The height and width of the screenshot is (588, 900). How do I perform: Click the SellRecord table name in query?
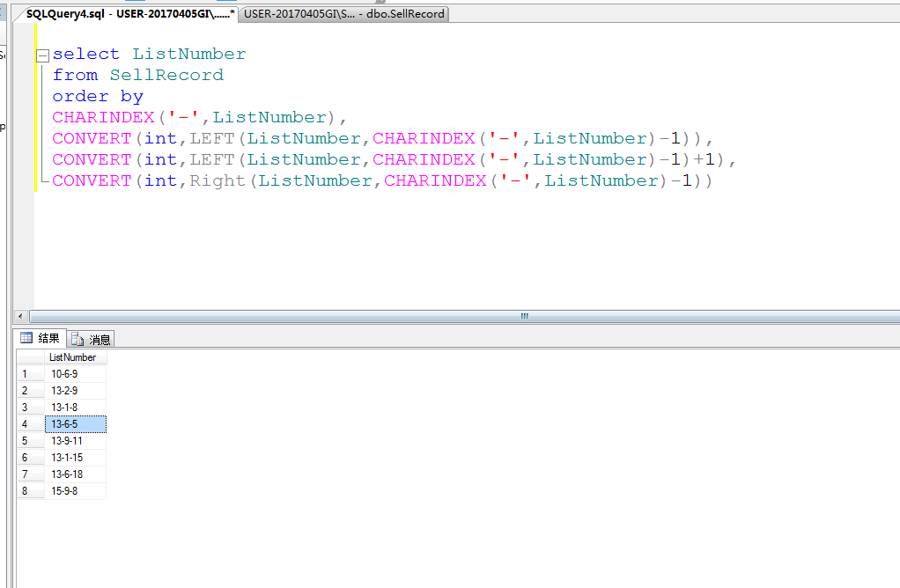pyautogui.click(x=166, y=75)
